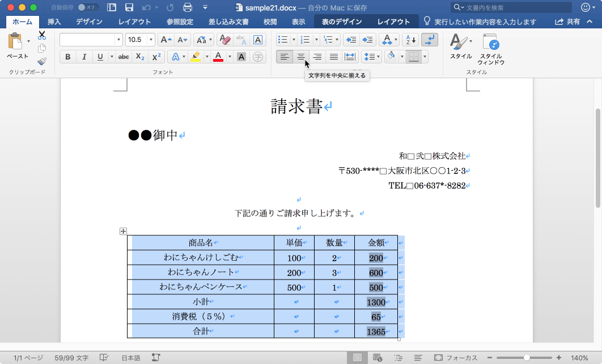
Task: Click the Save floppy disk icon
Action: point(129,7)
